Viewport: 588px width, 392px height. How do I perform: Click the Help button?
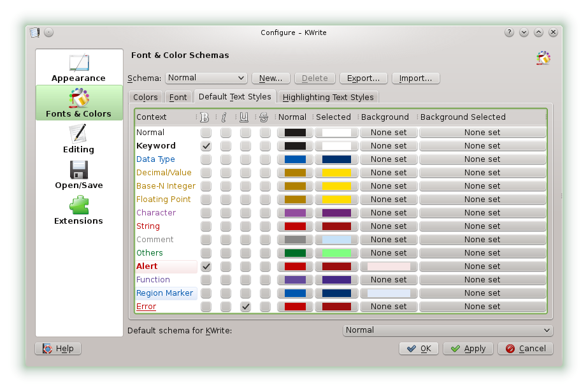pyautogui.click(x=58, y=349)
